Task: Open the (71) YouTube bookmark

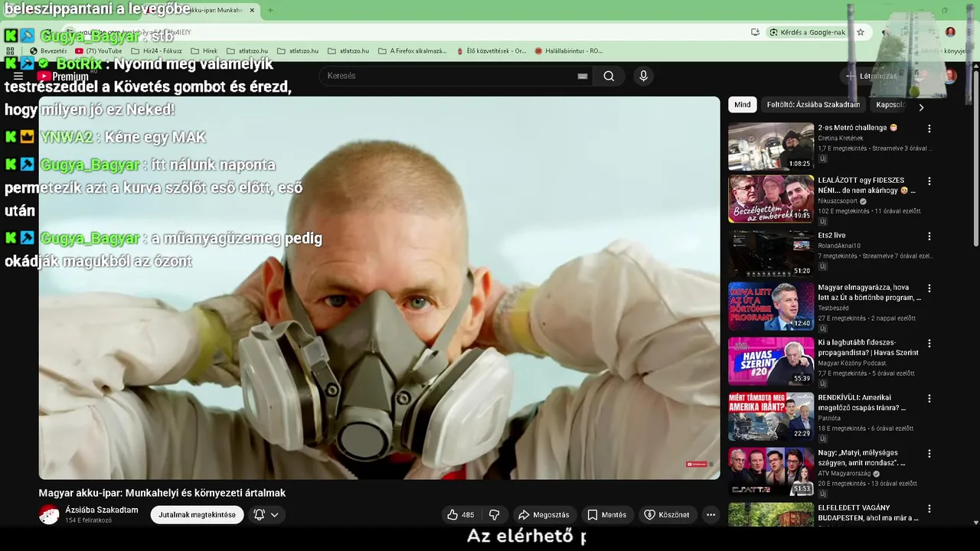Action: 98,51
